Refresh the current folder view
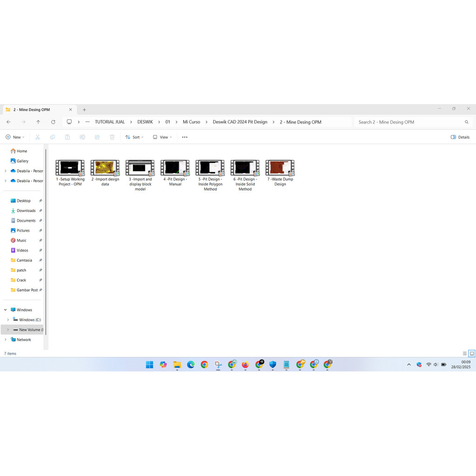 53,122
